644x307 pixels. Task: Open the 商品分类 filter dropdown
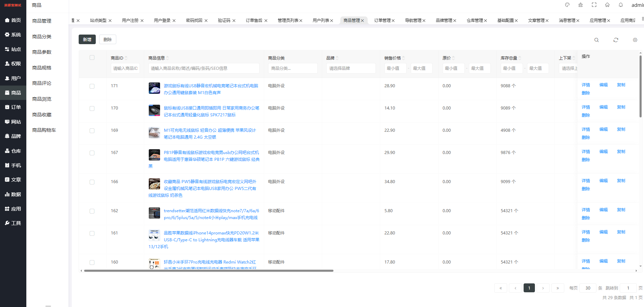[x=293, y=68]
